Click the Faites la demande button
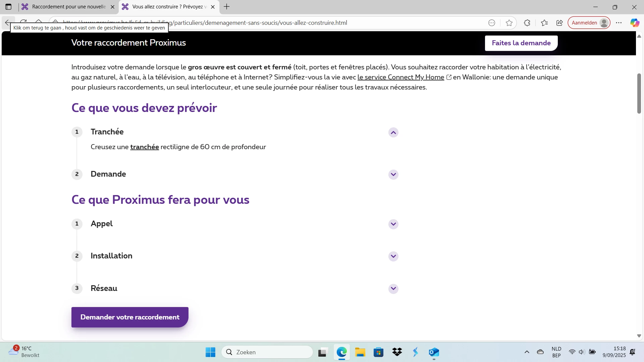This screenshot has width=644, height=362. coord(521,43)
